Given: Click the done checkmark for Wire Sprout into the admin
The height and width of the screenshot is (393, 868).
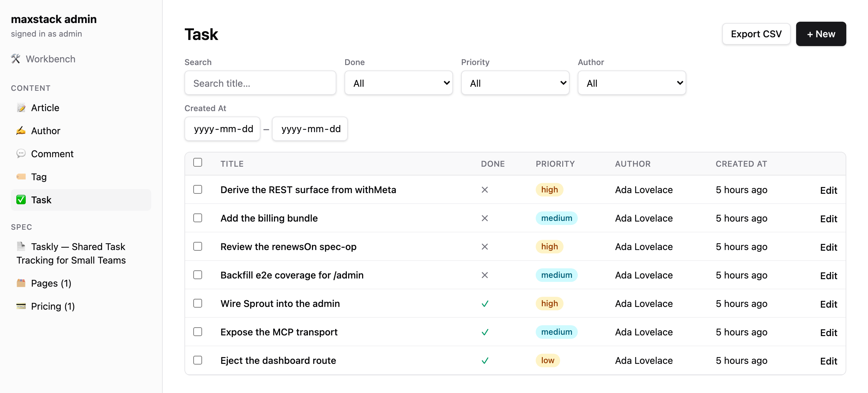Looking at the screenshot, I should point(485,304).
